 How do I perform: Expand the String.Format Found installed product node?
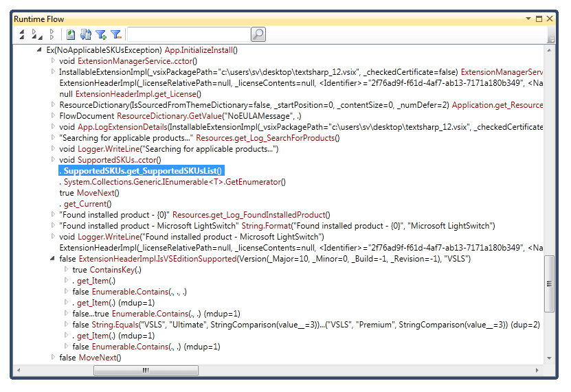click(53, 225)
